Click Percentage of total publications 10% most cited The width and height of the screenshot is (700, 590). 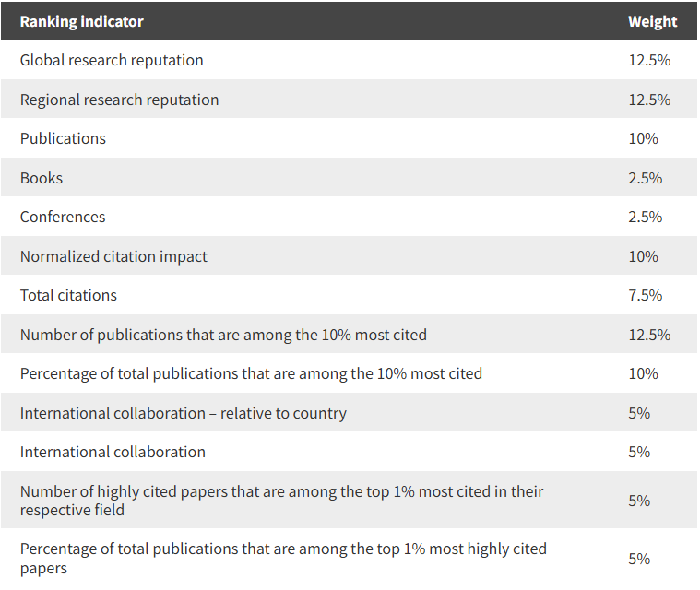click(251, 373)
